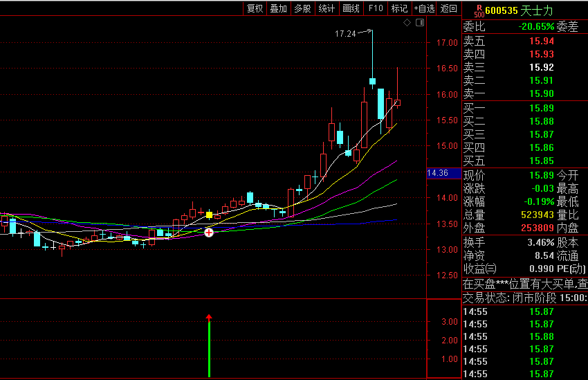Click the red arrow signal in indicator pane
588x380 pixels.
tap(209, 318)
